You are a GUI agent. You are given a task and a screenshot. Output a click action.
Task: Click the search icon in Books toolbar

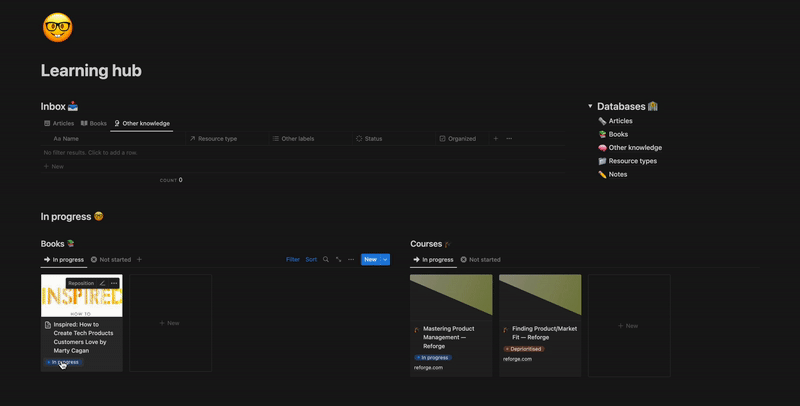point(326,260)
